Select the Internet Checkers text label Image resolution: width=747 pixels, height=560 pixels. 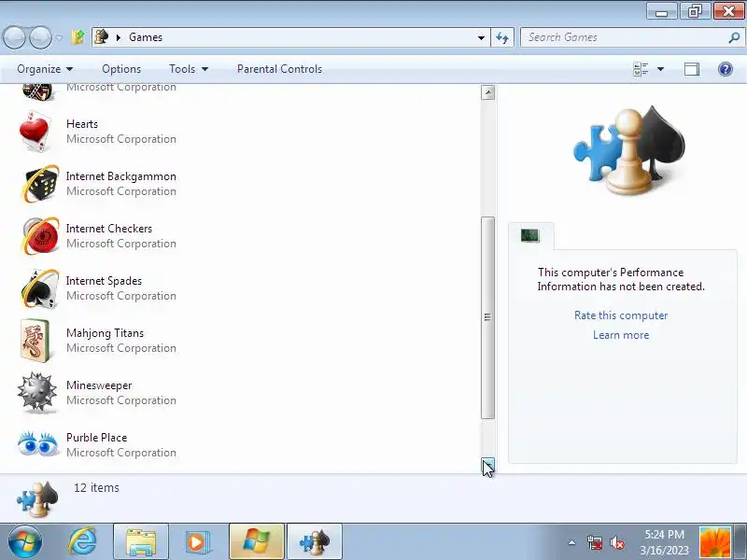tap(109, 229)
